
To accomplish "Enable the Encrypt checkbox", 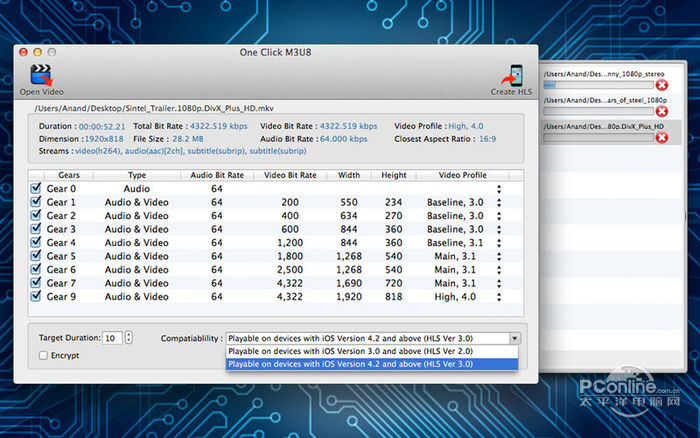I will point(42,355).
